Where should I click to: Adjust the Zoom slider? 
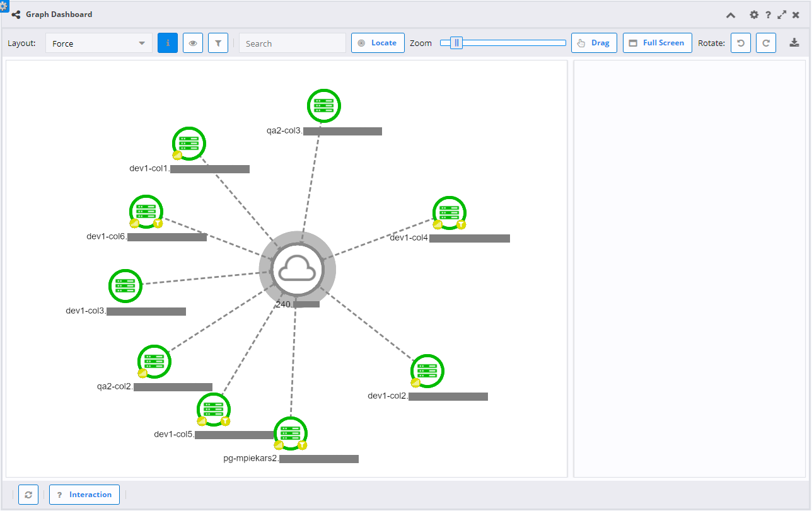[455, 42]
